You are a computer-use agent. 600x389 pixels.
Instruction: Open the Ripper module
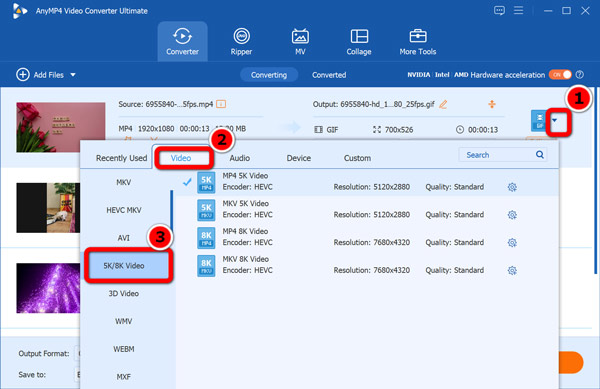[x=241, y=41]
